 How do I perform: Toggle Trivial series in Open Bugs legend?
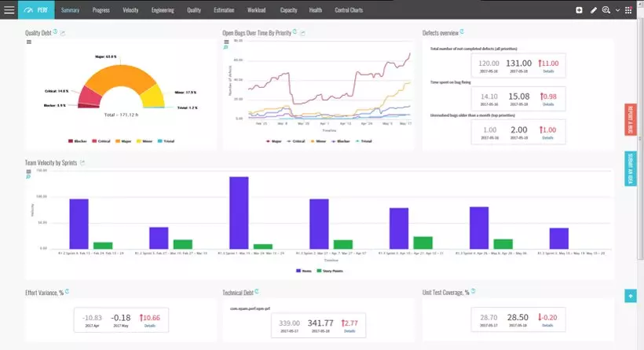point(364,141)
